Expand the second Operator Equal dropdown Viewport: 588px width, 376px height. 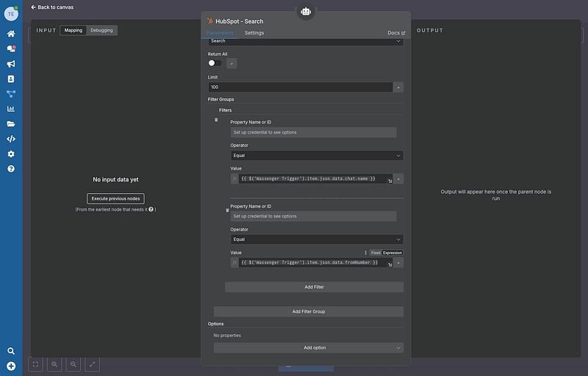[x=316, y=239]
